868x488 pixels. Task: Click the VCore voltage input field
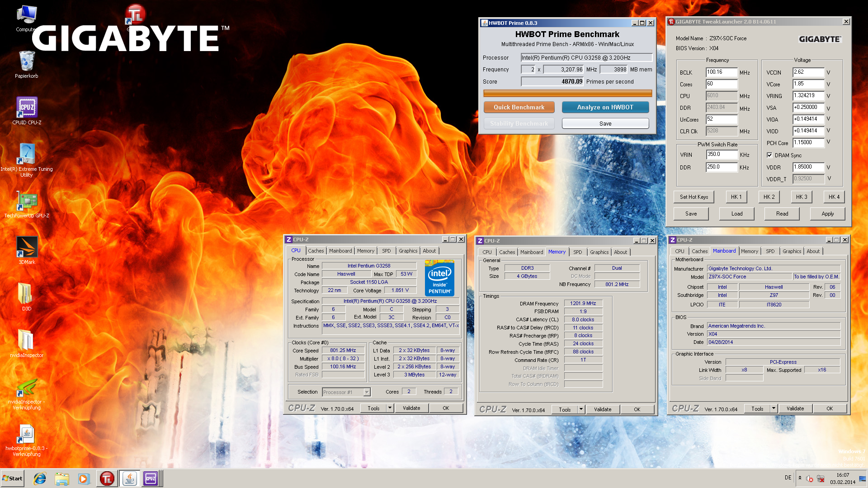coord(808,84)
